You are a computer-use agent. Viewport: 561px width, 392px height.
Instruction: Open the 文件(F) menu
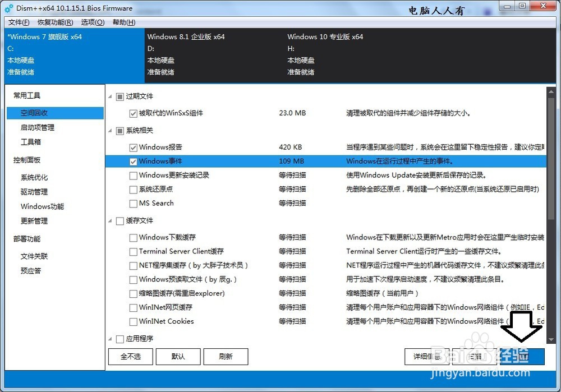pyautogui.click(x=19, y=22)
